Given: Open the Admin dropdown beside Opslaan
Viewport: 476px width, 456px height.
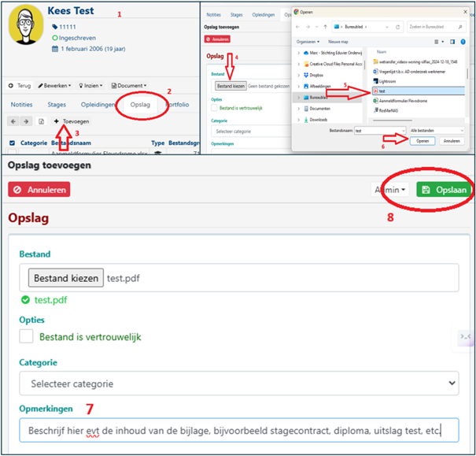Looking at the screenshot, I should click(x=389, y=190).
